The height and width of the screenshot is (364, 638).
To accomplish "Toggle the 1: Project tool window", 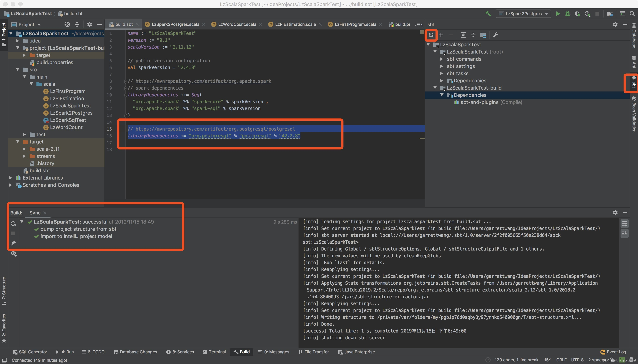I will pos(4,35).
